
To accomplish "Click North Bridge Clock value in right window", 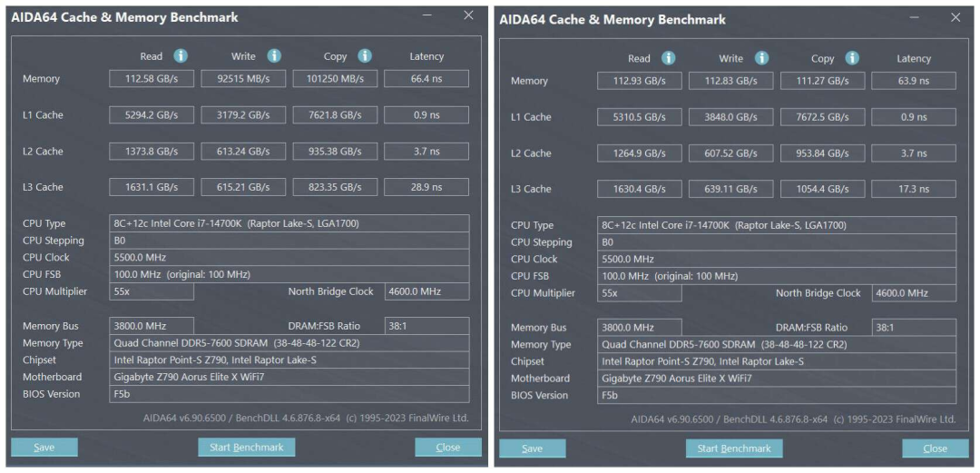I will pyautogui.click(x=915, y=293).
